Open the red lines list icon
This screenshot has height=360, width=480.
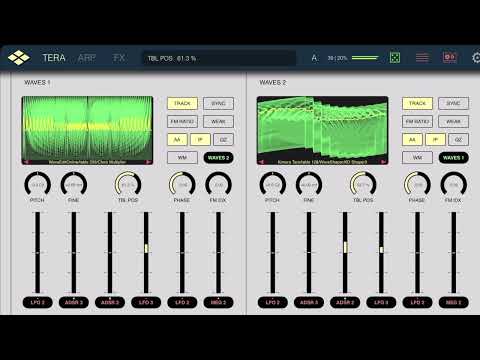click(x=422, y=58)
